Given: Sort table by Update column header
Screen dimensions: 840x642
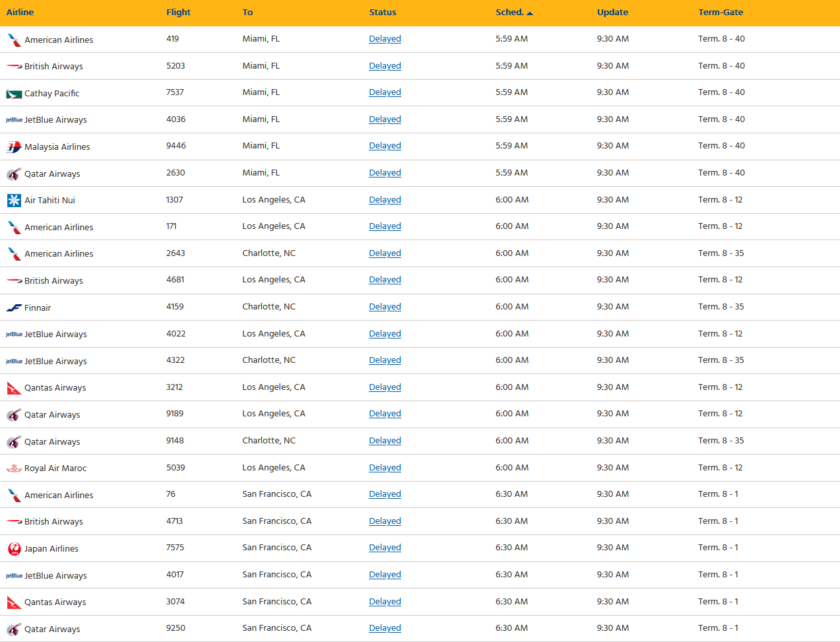Looking at the screenshot, I should click(612, 13).
